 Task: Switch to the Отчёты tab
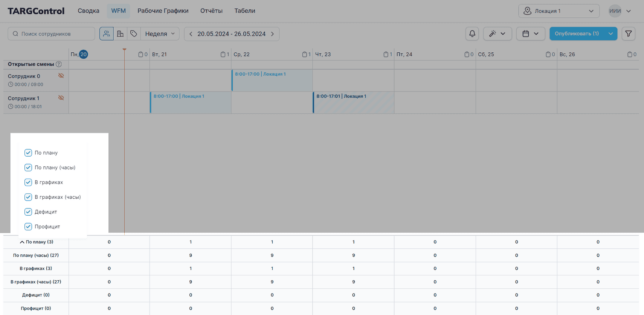pos(211,11)
